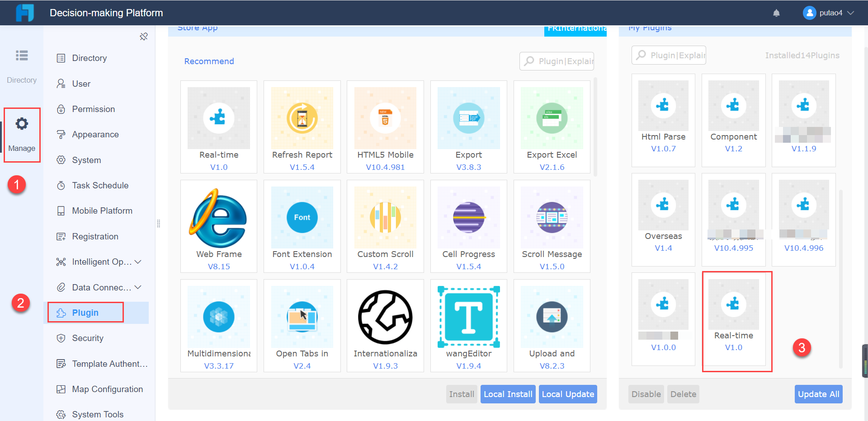Image resolution: width=868 pixels, height=421 pixels.
Task: Unpin the sidebar with the pin icon
Action: [144, 37]
